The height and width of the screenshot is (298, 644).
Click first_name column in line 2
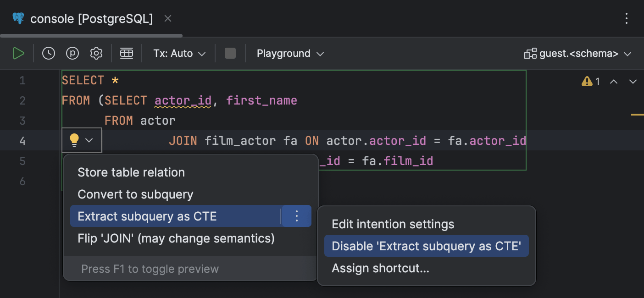coord(261,100)
